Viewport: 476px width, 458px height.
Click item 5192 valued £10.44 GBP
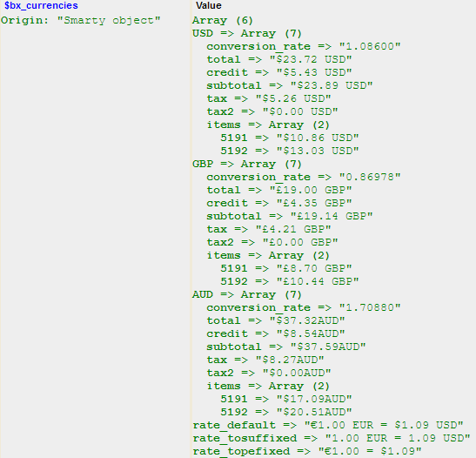pyautogui.click(x=290, y=281)
